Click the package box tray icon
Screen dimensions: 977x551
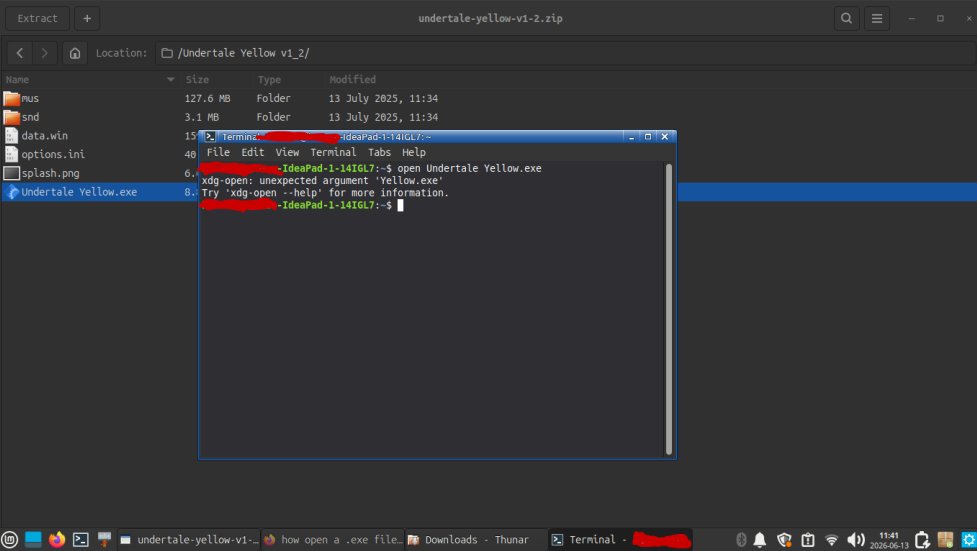click(x=945, y=540)
